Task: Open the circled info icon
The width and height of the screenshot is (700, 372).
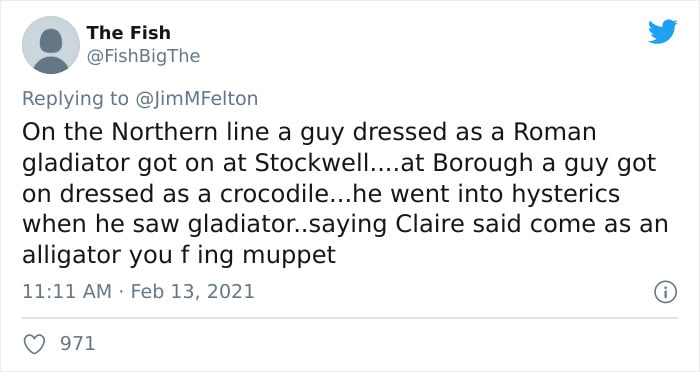Action: click(x=665, y=292)
